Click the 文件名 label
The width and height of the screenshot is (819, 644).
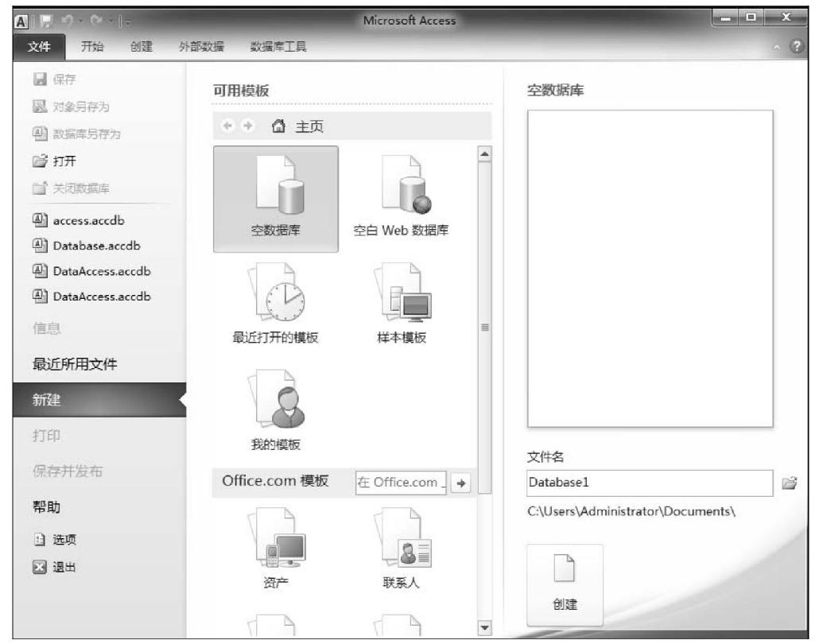(545, 457)
